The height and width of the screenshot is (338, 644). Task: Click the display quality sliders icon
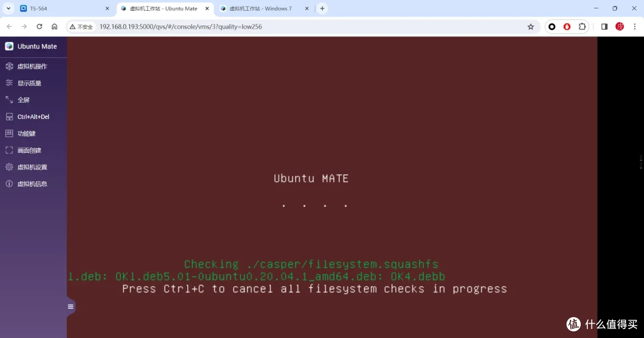[9, 83]
